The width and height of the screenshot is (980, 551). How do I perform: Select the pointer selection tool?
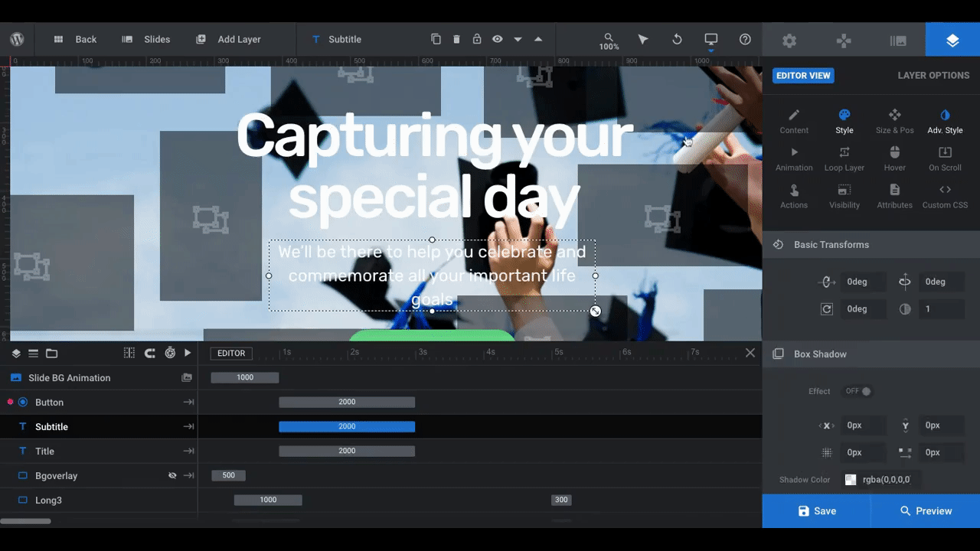point(643,39)
